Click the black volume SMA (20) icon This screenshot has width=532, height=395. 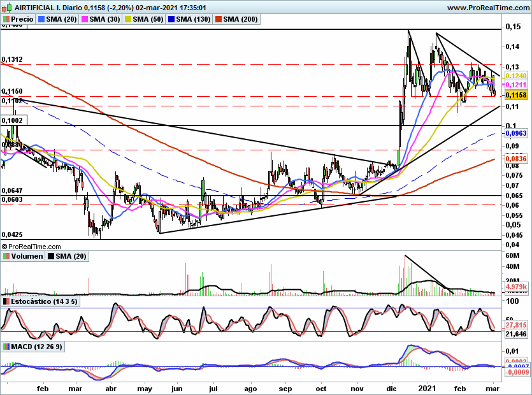[52, 256]
